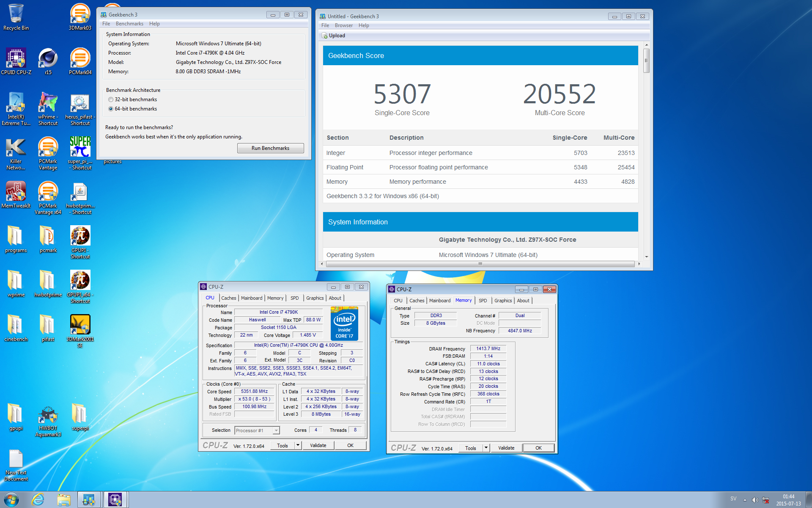Click Validate in the Memory tab window
The height and width of the screenshot is (508, 812).
coord(506,448)
